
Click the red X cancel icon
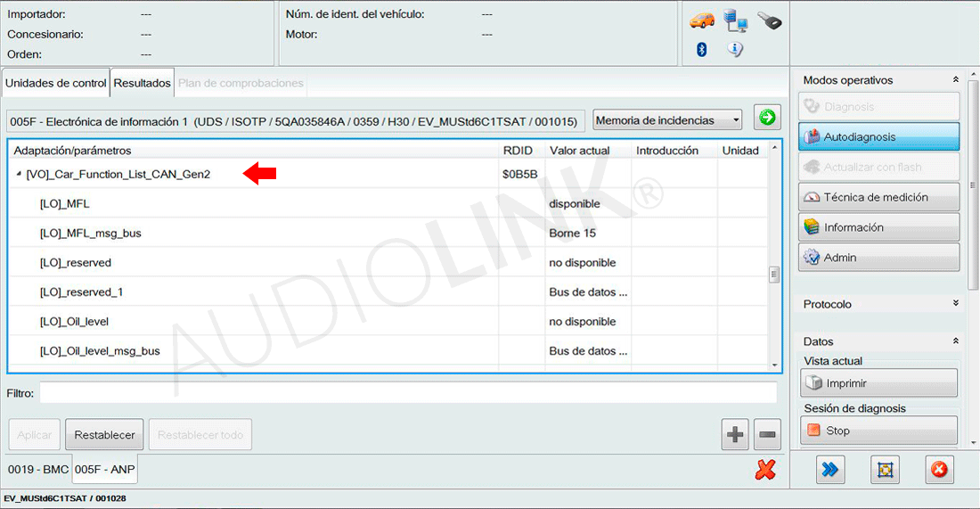coord(764,469)
